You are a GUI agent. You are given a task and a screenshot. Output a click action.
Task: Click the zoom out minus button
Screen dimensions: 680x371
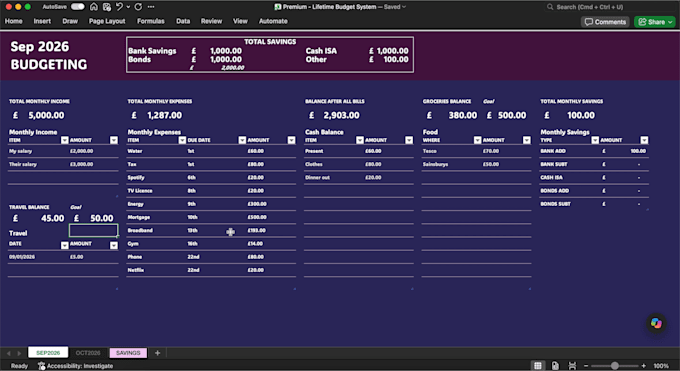586,366
